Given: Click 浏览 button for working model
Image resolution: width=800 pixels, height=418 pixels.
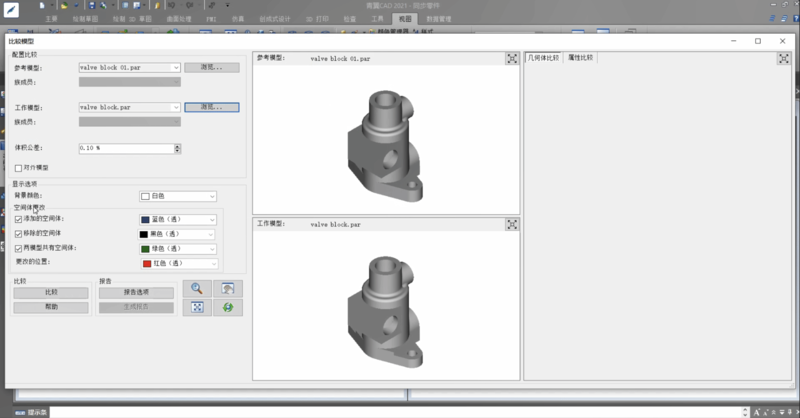Looking at the screenshot, I should 211,107.
